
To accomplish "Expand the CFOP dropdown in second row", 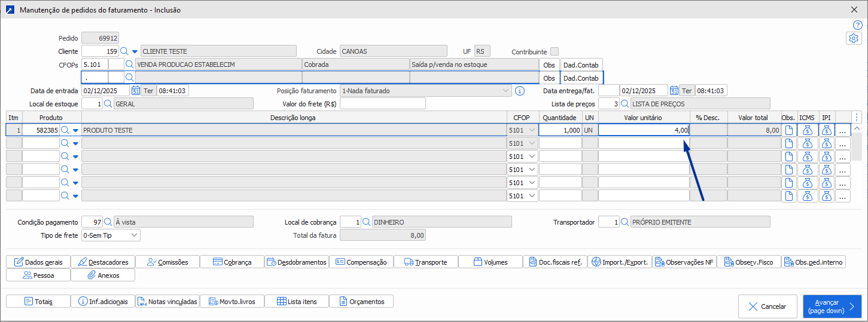I will click(533, 143).
